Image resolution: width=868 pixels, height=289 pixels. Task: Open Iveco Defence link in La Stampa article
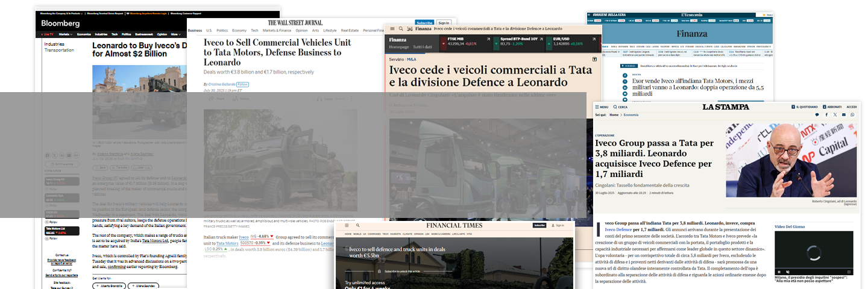tap(618, 229)
